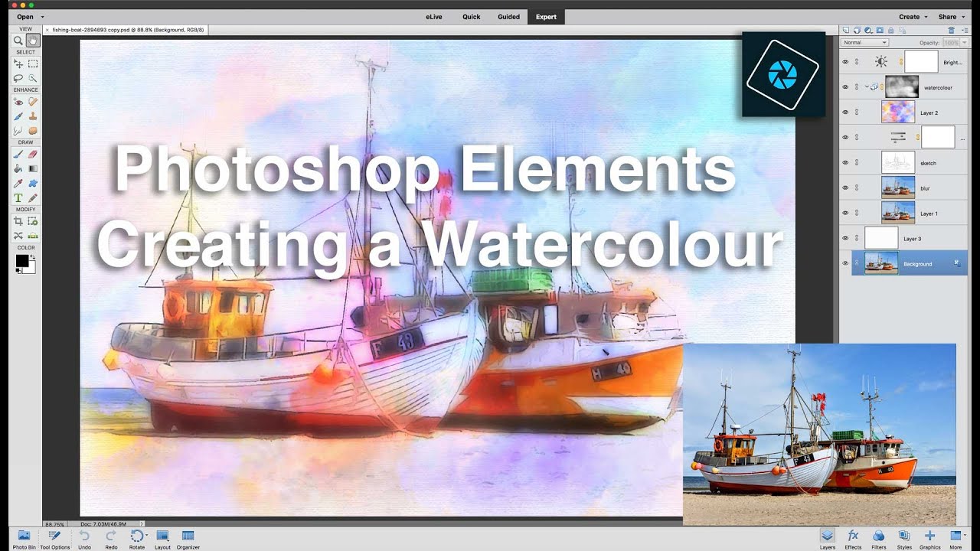Select the Recompose tool
This screenshot has width=980, height=551.
33,221
